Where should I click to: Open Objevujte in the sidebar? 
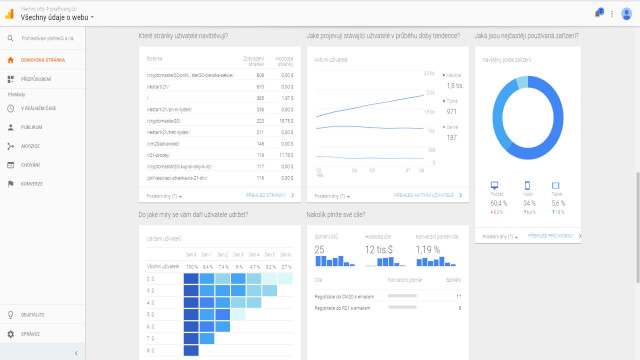point(42,315)
